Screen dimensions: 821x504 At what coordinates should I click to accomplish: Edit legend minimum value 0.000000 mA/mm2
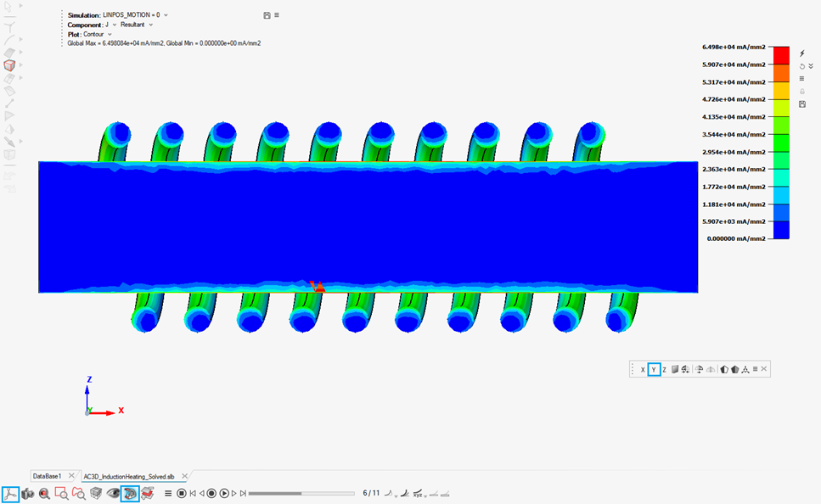[x=736, y=238]
